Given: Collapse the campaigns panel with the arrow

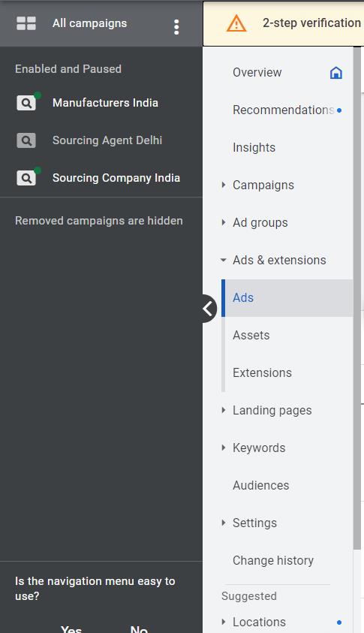Looking at the screenshot, I should pos(209,309).
